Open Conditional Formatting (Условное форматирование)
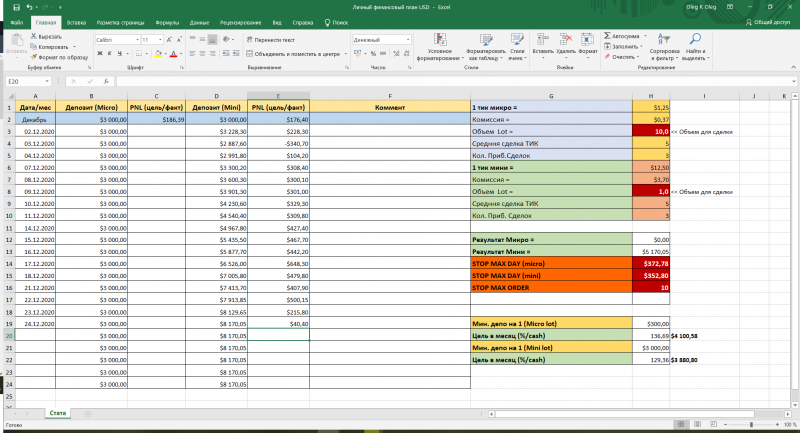 click(439, 41)
